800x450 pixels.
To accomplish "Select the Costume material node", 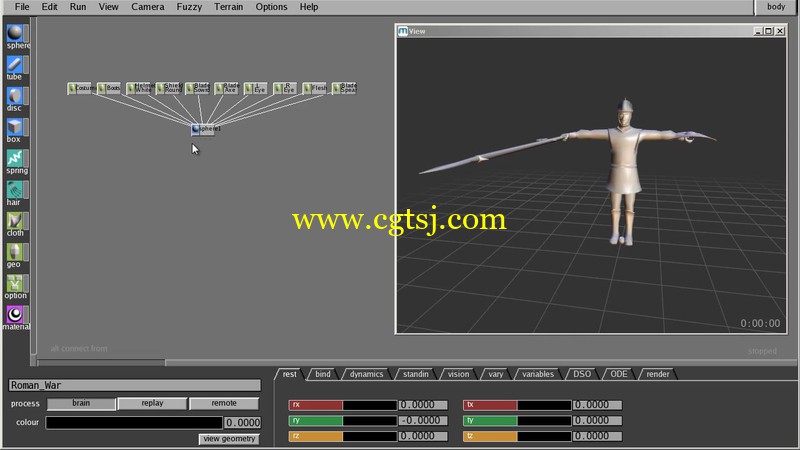I will tap(81, 88).
